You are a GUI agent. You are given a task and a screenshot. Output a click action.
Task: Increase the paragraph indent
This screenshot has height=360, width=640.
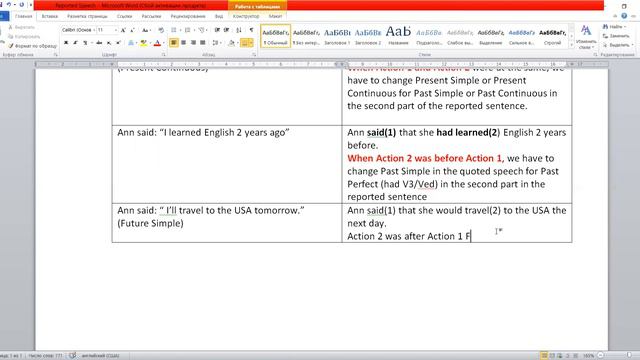(x=227, y=30)
